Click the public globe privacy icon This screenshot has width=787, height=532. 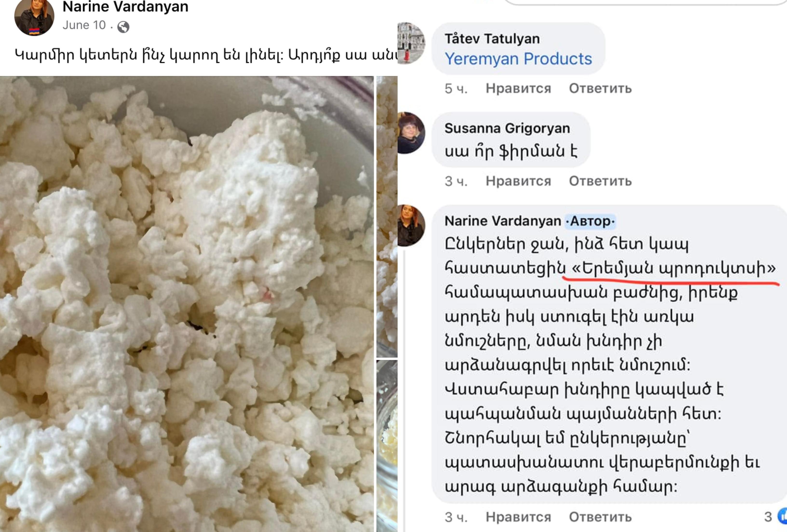[123, 27]
